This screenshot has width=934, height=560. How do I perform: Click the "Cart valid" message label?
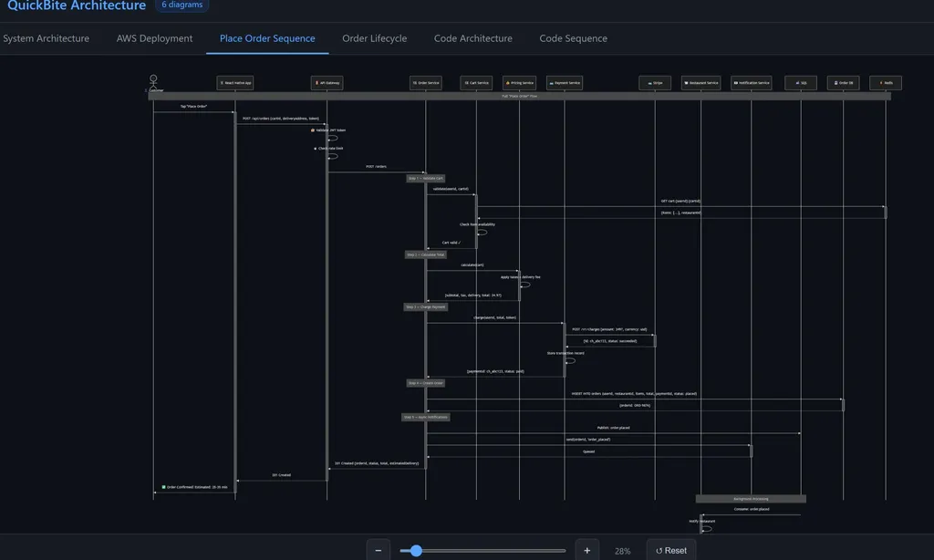(x=451, y=243)
